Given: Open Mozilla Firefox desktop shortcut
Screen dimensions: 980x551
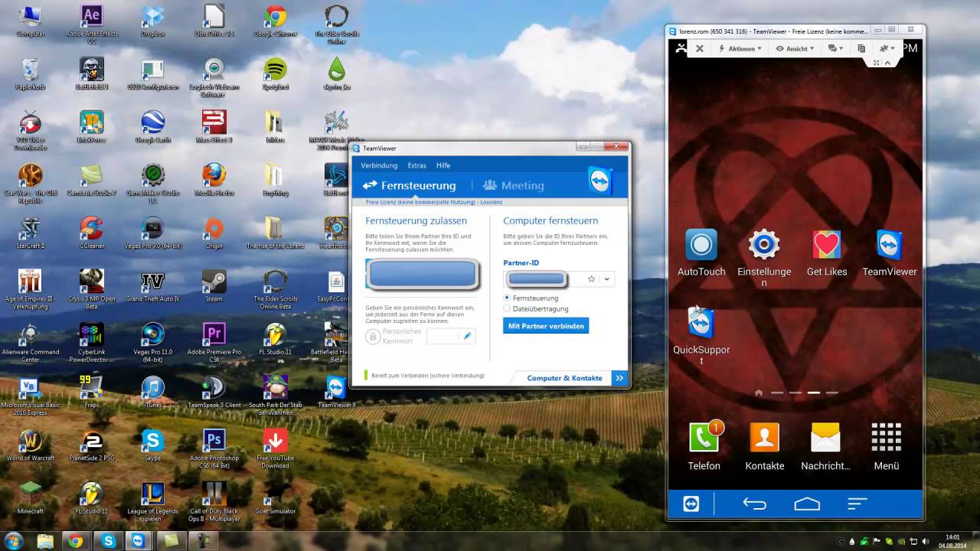Looking at the screenshot, I should coord(214,179).
